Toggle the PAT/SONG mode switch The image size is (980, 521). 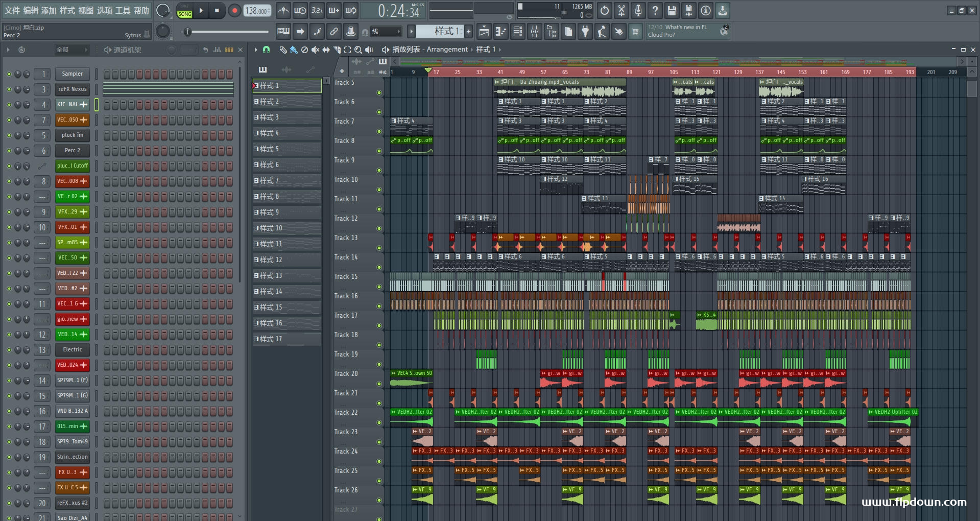tap(184, 11)
